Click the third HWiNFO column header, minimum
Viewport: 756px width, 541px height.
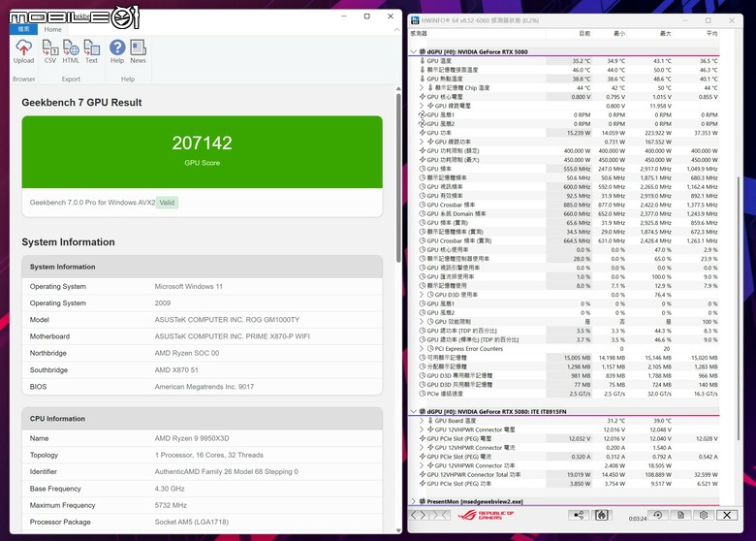pos(610,33)
